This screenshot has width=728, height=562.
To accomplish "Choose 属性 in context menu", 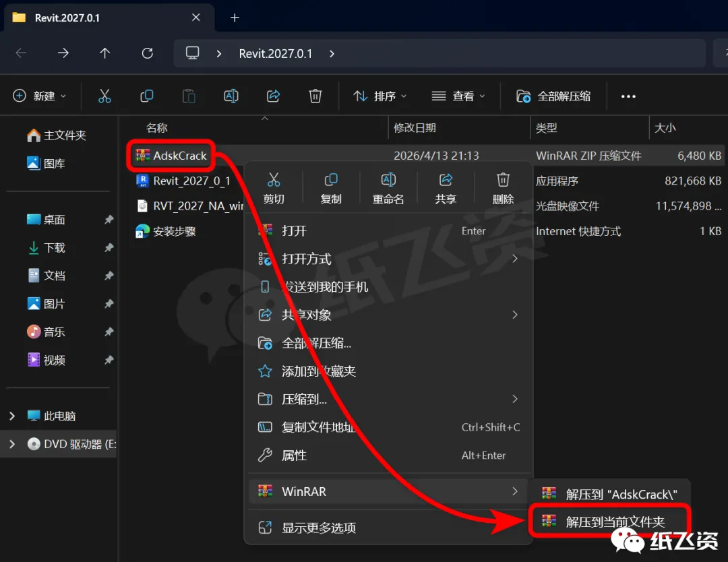I will coord(388,456).
